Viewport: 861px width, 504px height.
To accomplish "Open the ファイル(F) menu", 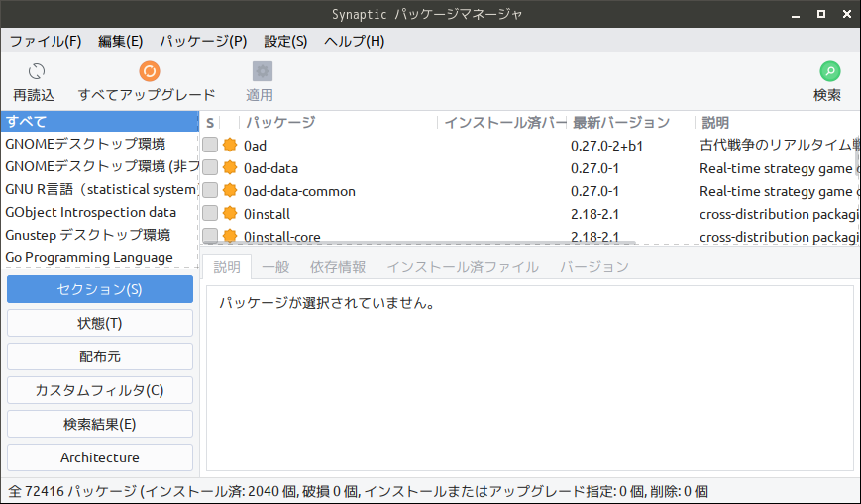I will click(x=46, y=42).
